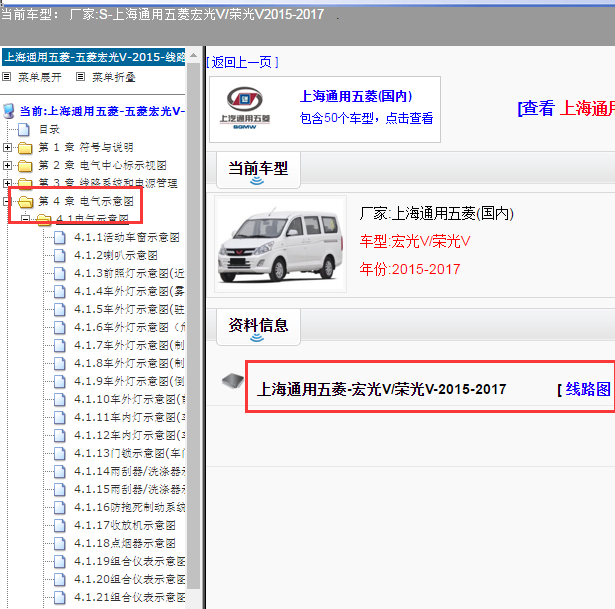The image size is (615, 609).
Task: Click page icon of 4.1.3前照灯示意图
Action: (60, 273)
